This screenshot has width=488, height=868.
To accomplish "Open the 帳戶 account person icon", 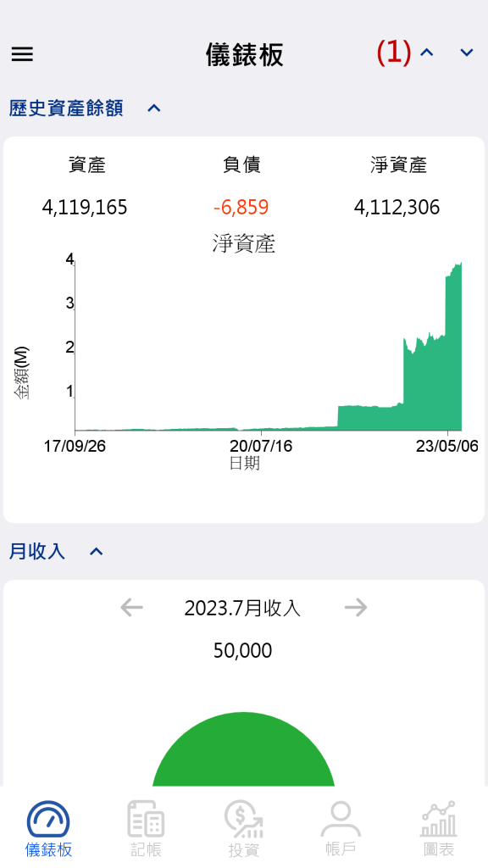I will (341, 819).
